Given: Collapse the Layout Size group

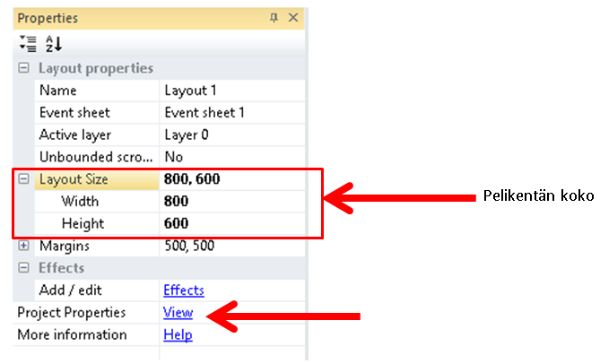Looking at the screenshot, I should coord(23,179).
